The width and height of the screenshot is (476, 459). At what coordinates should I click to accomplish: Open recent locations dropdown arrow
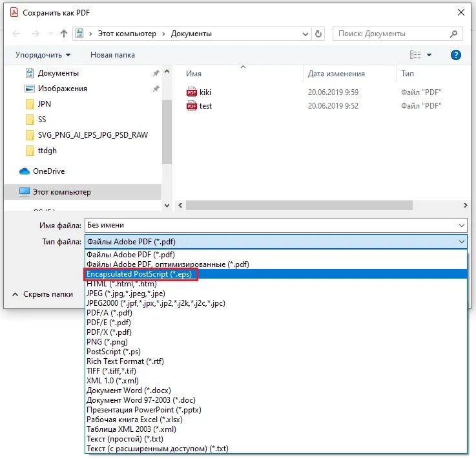(x=50, y=34)
